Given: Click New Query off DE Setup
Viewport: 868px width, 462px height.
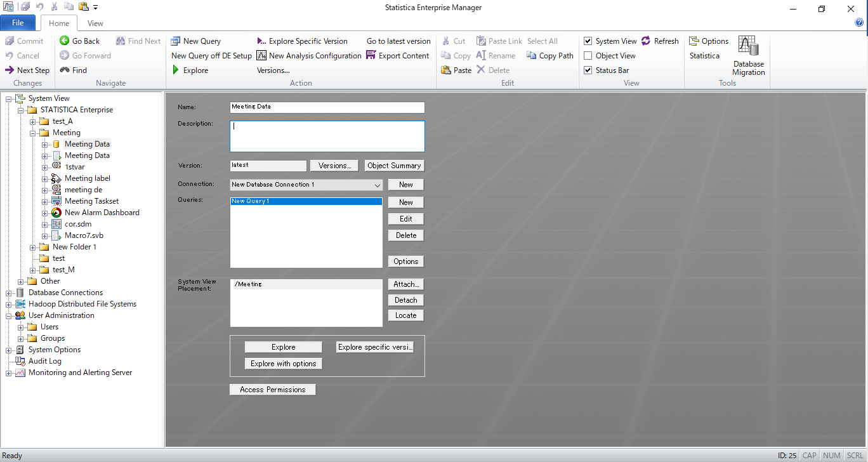Looking at the screenshot, I should pyautogui.click(x=211, y=55).
